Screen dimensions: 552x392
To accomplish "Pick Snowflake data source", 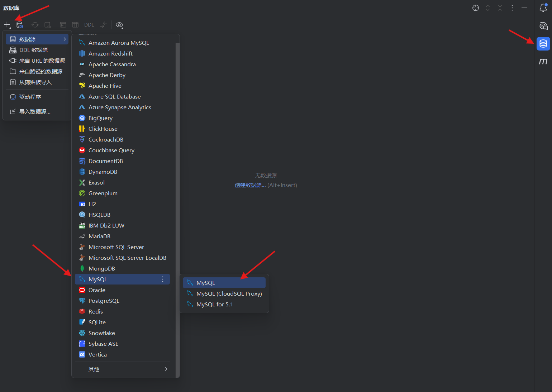I will point(122,333).
